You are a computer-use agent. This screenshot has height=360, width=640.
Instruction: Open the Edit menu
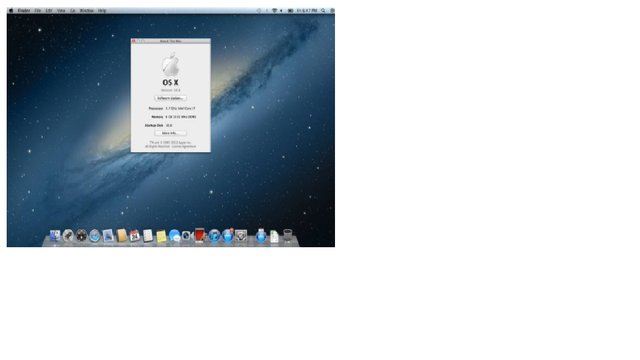(49, 11)
